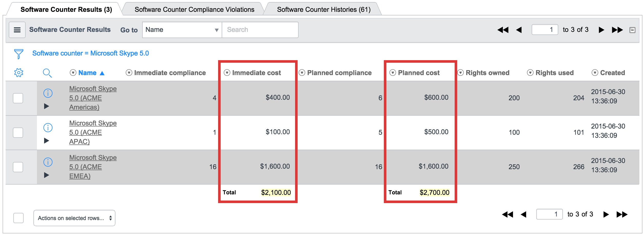The height and width of the screenshot is (236, 644).
Task: Open column settings gear icon
Action: point(19,73)
